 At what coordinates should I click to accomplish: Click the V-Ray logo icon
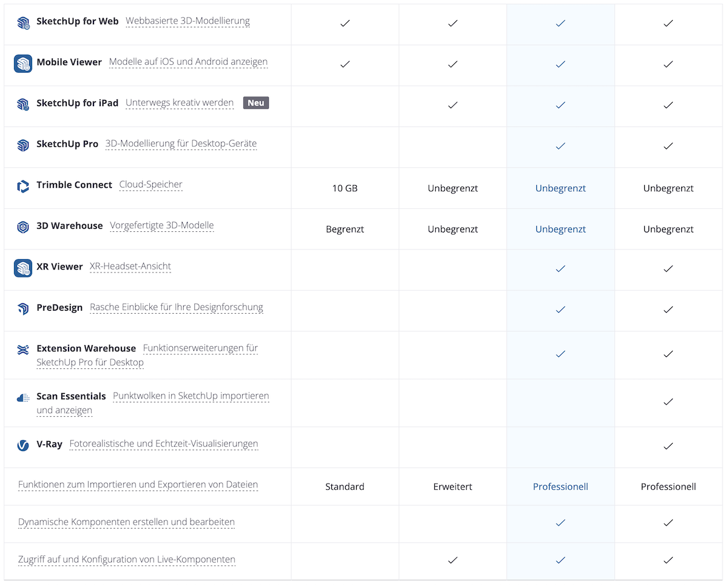click(23, 445)
